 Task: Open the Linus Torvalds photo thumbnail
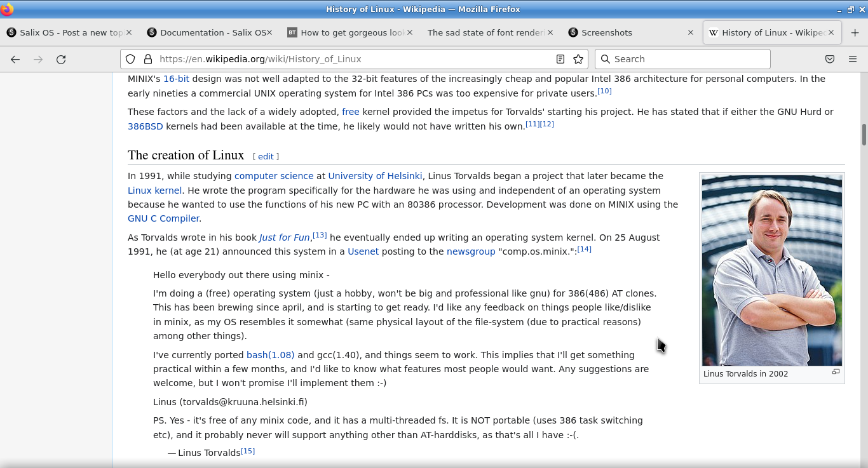[x=772, y=271]
